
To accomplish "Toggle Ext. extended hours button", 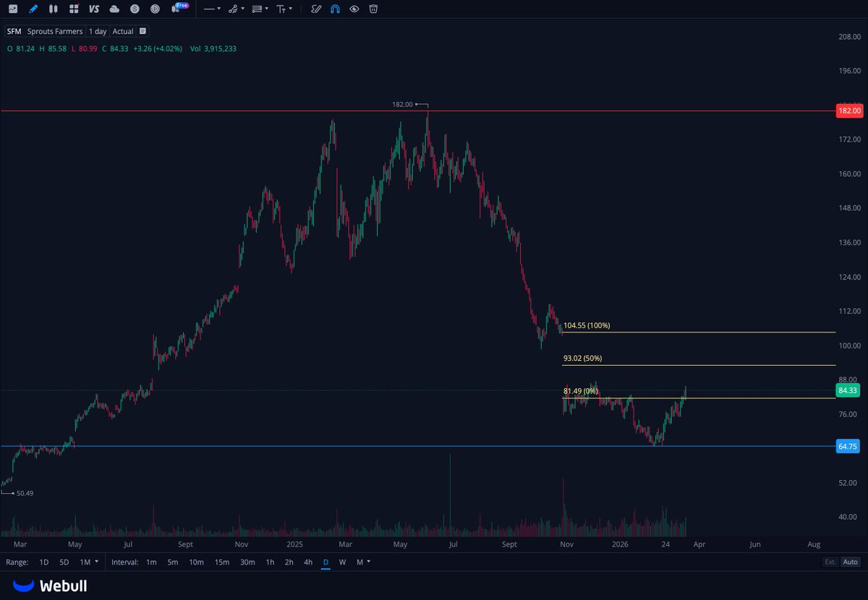I will point(830,562).
